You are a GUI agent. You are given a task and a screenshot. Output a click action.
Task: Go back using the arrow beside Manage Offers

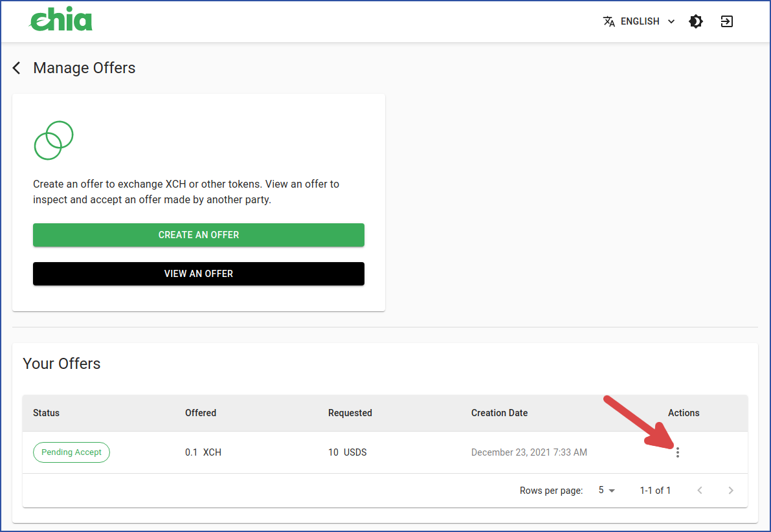[17, 68]
